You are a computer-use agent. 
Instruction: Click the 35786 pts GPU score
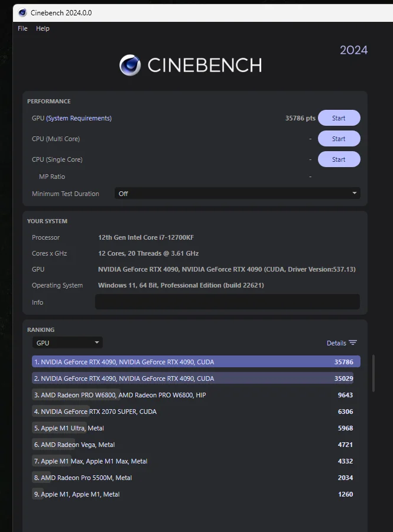click(300, 118)
